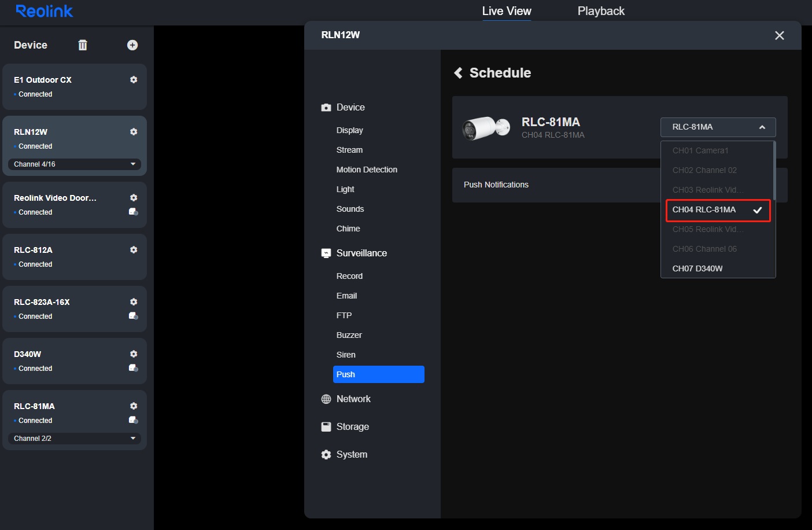Select RLC-81MA device card in sidebar
Screen dimensions: 812x530
click(x=75, y=420)
